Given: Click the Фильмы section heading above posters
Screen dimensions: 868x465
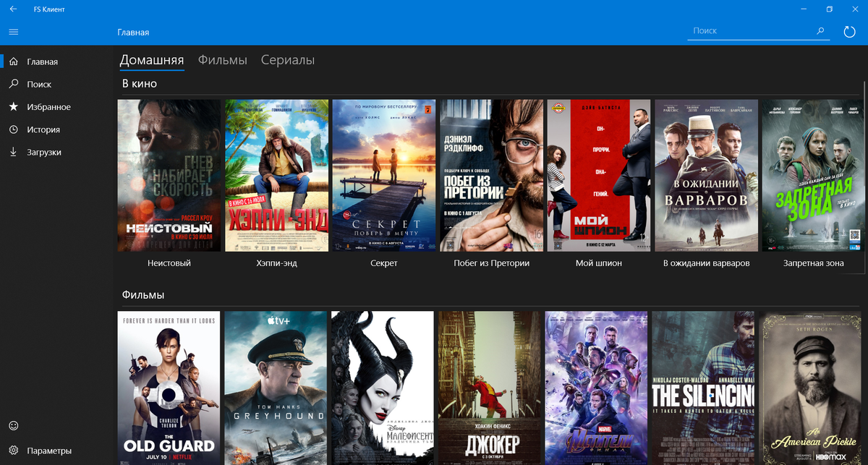Looking at the screenshot, I should point(143,295).
